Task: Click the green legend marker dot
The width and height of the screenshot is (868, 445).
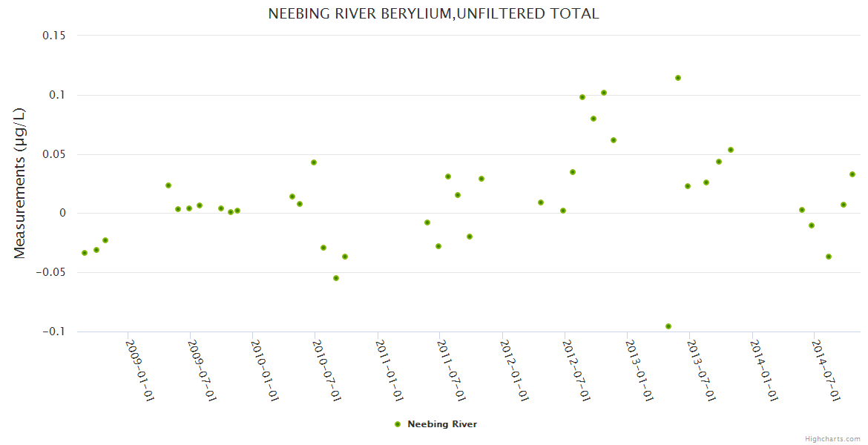Action: click(x=398, y=424)
